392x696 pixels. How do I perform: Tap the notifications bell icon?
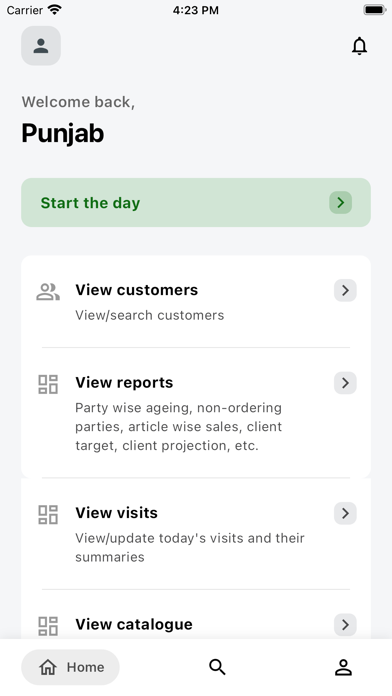pos(359,46)
